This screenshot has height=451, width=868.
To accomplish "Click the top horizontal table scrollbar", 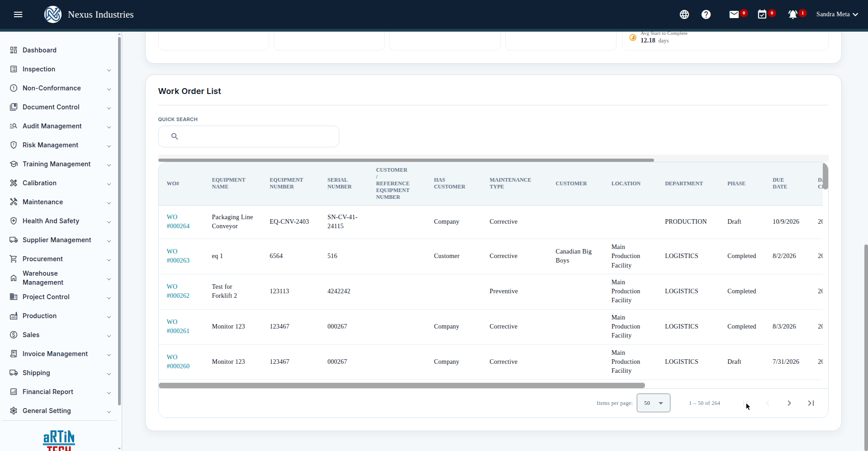I will pyautogui.click(x=406, y=160).
